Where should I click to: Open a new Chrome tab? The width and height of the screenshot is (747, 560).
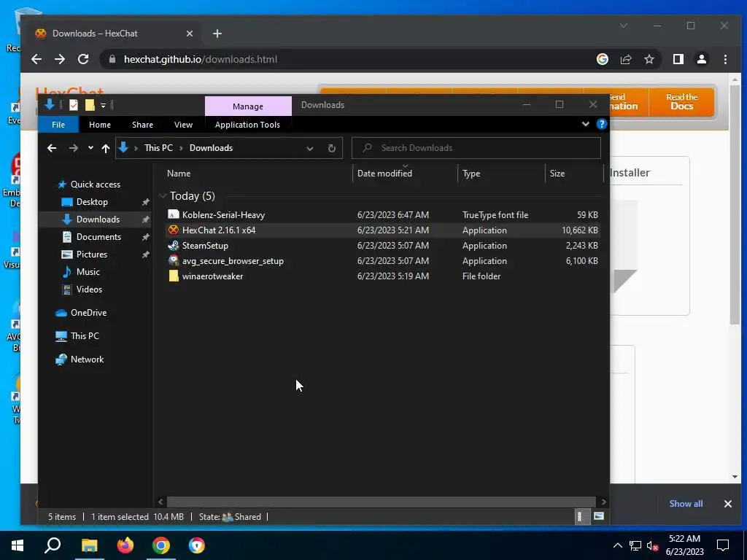click(x=217, y=34)
